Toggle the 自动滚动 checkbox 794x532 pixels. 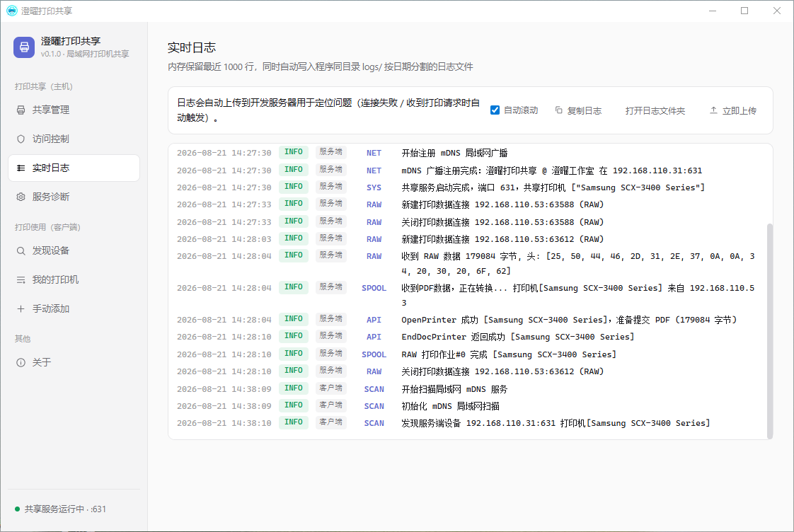coord(495,110)
